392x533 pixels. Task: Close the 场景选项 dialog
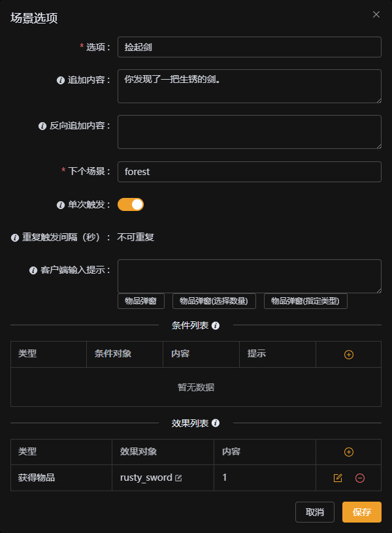376,14
